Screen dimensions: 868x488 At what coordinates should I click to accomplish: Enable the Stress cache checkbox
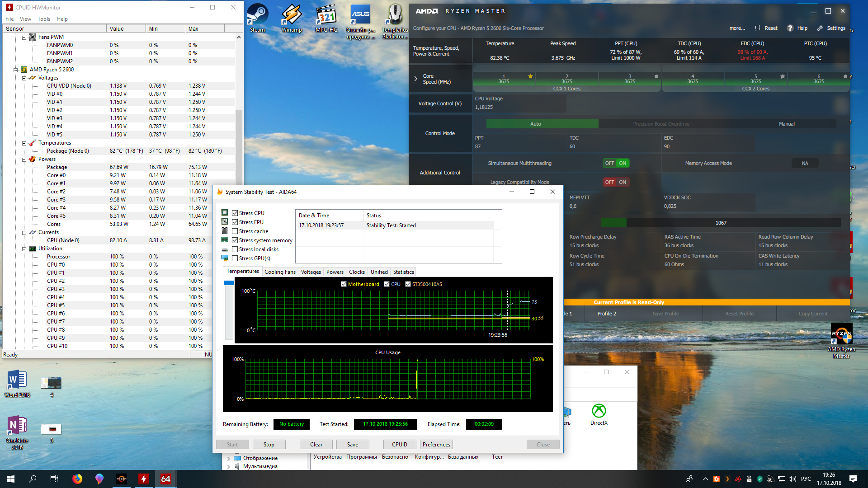click(x=235, y=231)
